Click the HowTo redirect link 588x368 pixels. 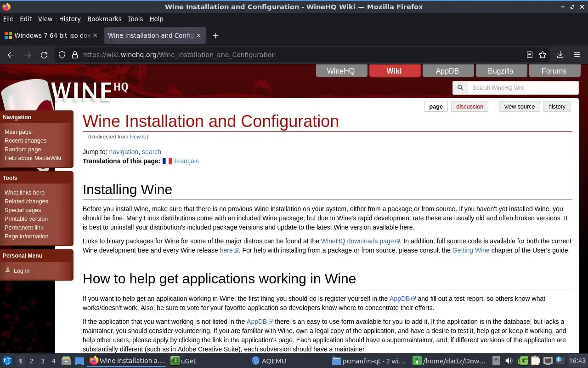[138, 137]
